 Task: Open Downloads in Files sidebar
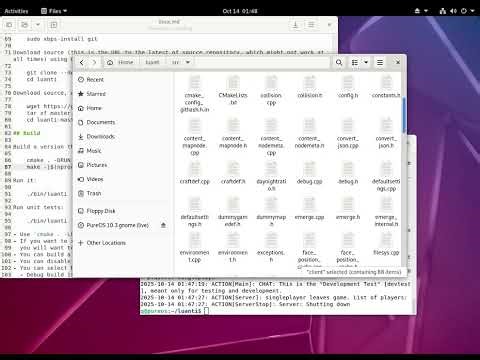122,137
